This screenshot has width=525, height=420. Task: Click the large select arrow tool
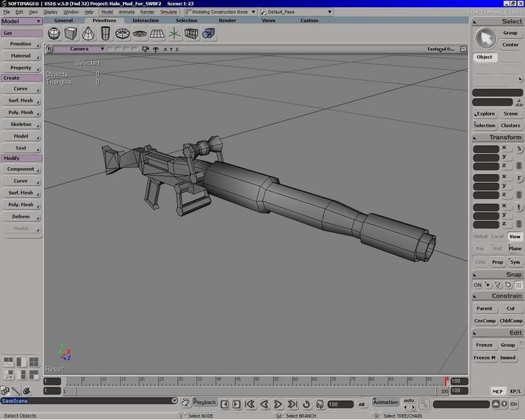(486, 39)
